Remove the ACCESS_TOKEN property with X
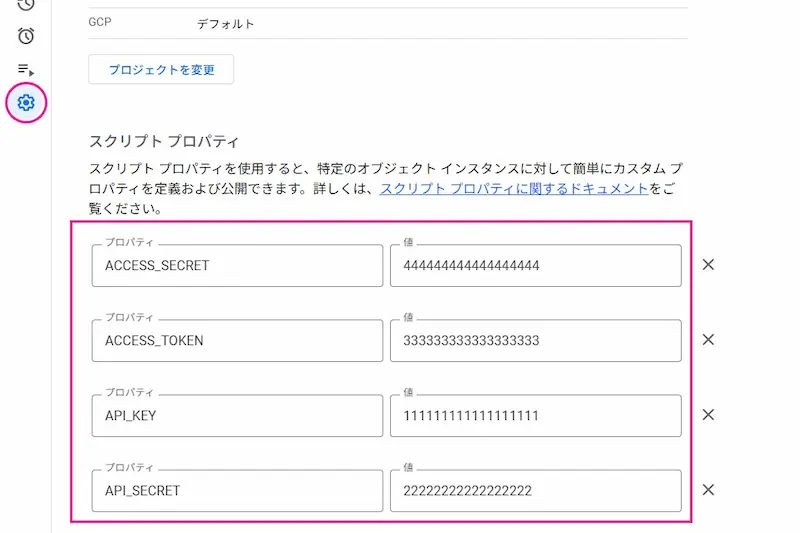 [x=708, y=340]
